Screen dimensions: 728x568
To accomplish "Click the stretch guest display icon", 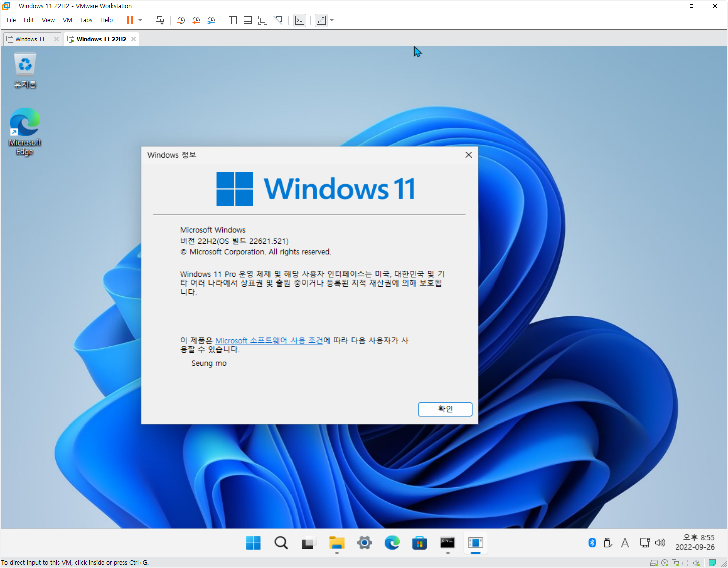I will [321, 20].
